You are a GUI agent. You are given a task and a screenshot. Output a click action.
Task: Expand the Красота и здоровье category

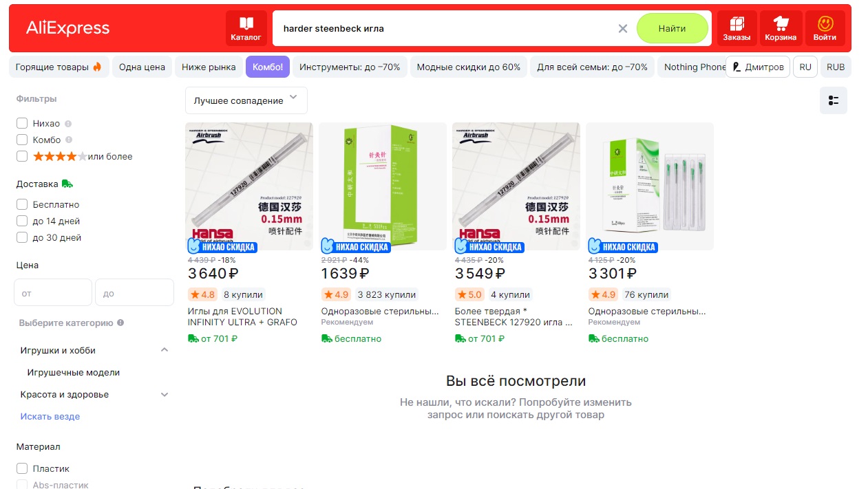coord(165,395)
